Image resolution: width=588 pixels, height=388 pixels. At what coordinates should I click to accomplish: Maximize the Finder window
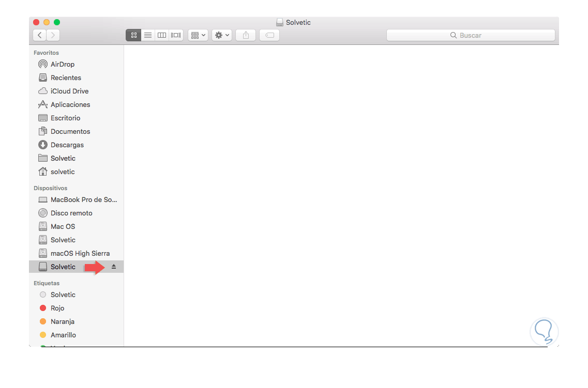pyautogui.click(x=57, y=22)
